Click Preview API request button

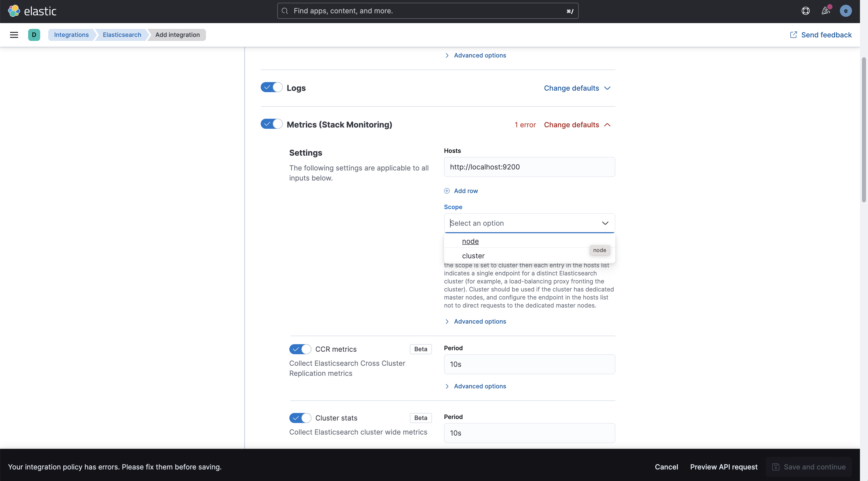(x=723, y=467)
